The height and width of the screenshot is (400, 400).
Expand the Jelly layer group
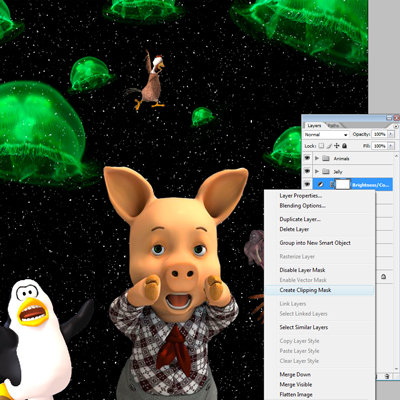click(x=317, y=171)
